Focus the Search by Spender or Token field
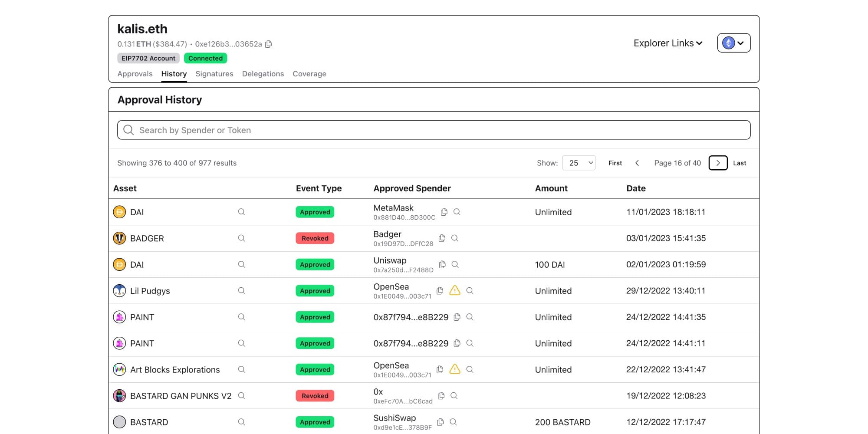Viewport: 868px width, 434px height. [434, 130]
